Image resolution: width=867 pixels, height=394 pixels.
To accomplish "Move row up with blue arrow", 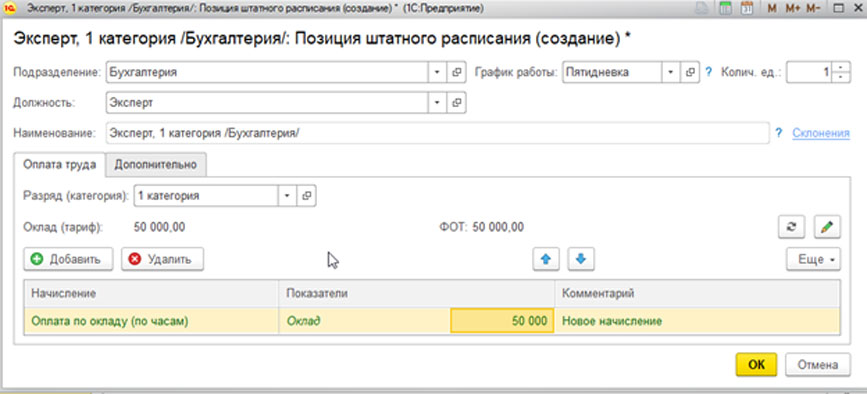I will 546,259.
